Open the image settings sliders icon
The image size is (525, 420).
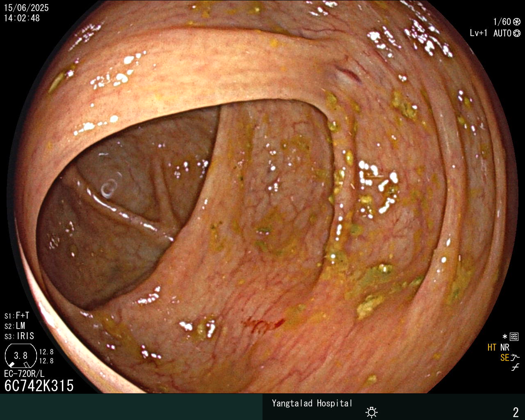pos(514,337)
